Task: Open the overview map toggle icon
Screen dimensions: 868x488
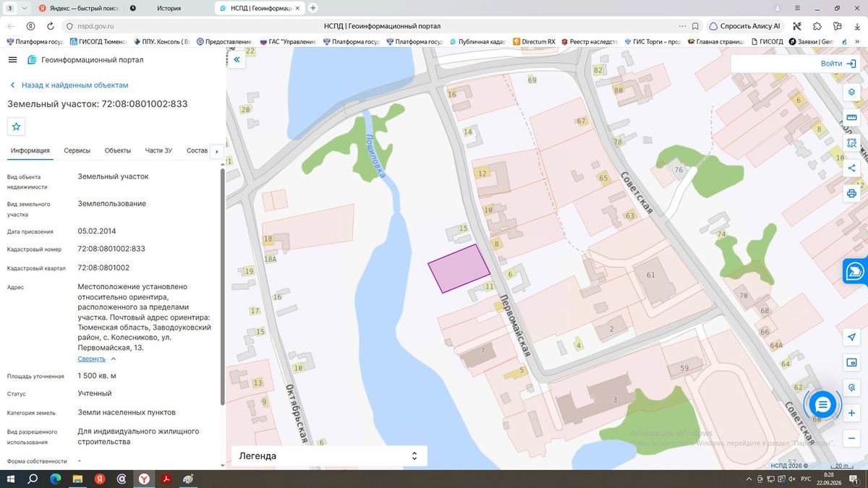Action: [851, 362]
